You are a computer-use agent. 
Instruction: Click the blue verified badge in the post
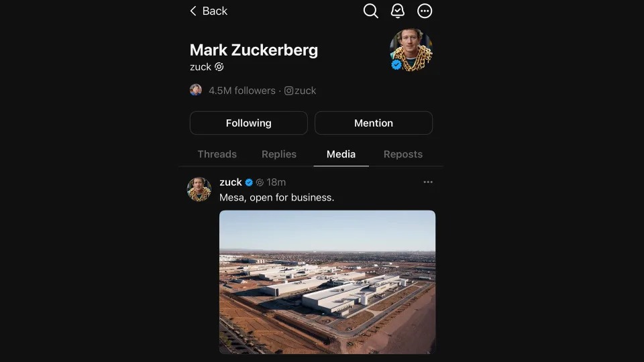click(249, 182)
